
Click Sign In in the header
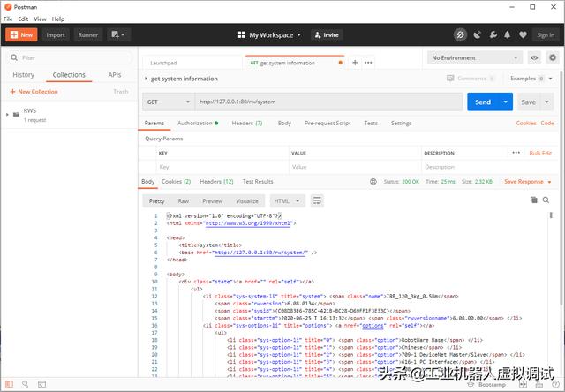[546, 35]
